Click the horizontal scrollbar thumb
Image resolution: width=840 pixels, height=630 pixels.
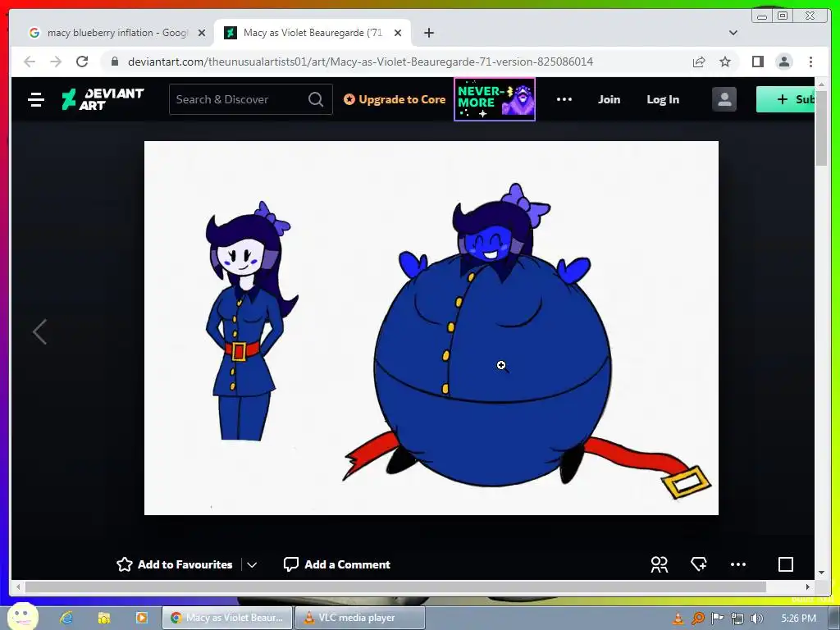click(395, 587)
